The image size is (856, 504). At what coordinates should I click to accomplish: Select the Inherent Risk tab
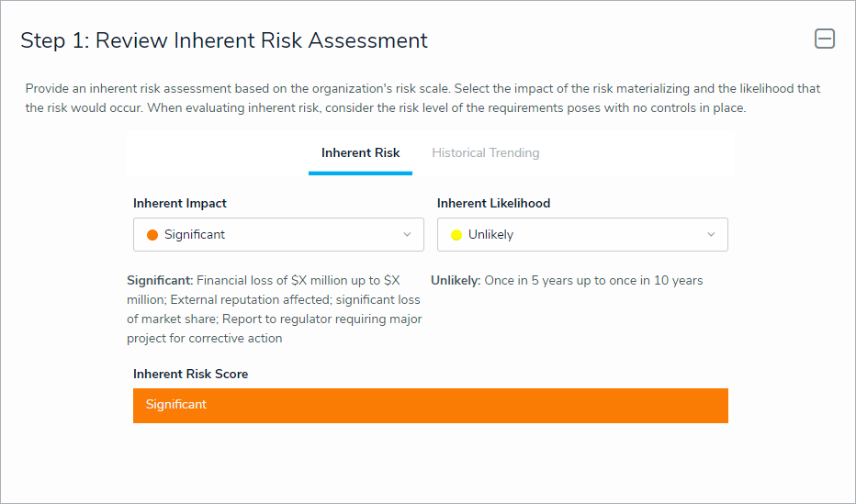tap(360, 153)
